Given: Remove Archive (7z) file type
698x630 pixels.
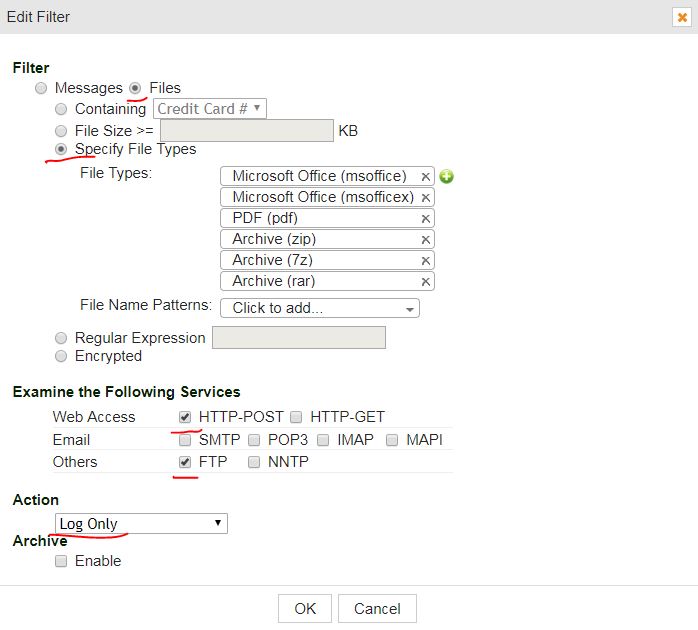Looking at the screenshot, I should 426,261.
